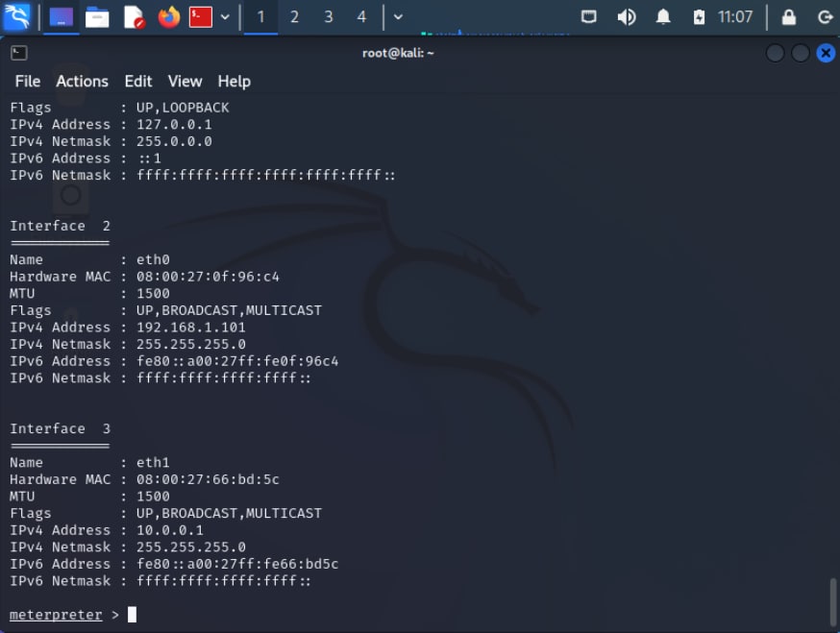Viewport: 840px width, 633px height.
Task: Open notifications bell in the panel
Action: tap(663, 17)
